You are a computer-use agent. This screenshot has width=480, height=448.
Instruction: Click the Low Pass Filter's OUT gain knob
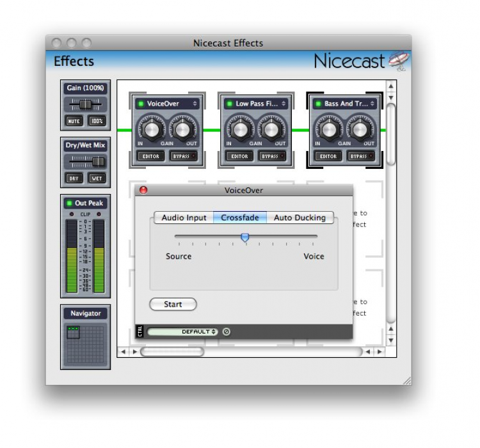pos(272,129)
